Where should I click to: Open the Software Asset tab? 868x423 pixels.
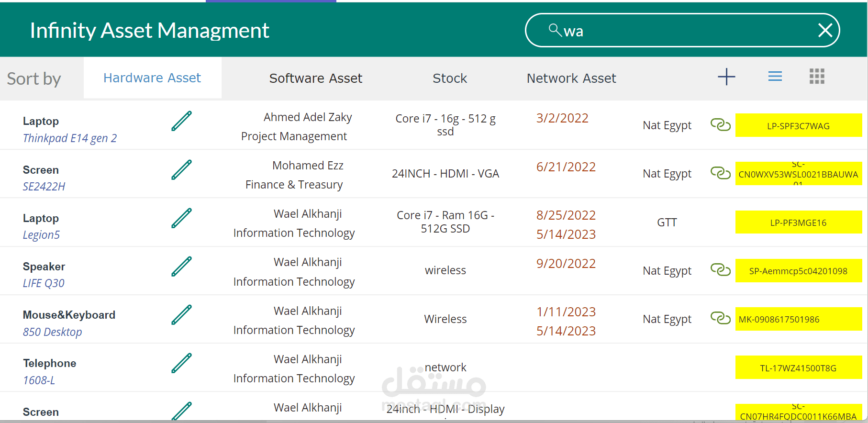click(x=316, y=78)
